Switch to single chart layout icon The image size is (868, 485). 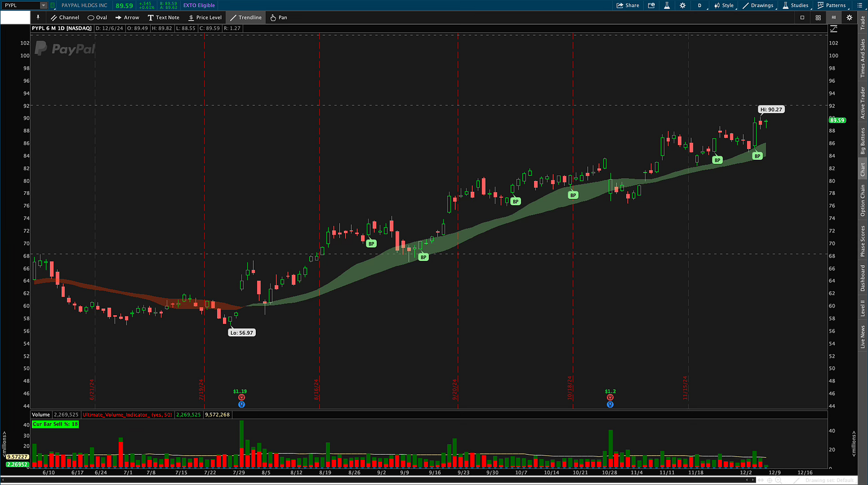click(x=802, y=17)
